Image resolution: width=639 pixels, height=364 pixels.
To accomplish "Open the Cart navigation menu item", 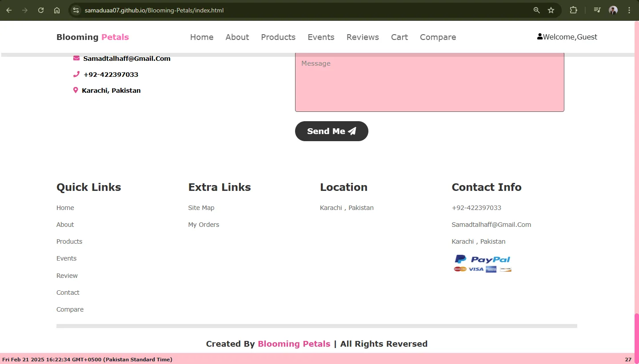I will 399,37.
